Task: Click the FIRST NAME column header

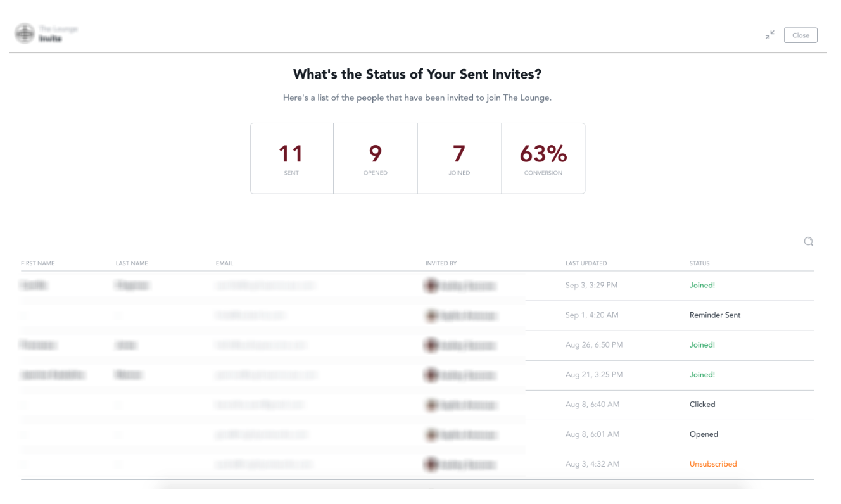Action: point(37,263)
